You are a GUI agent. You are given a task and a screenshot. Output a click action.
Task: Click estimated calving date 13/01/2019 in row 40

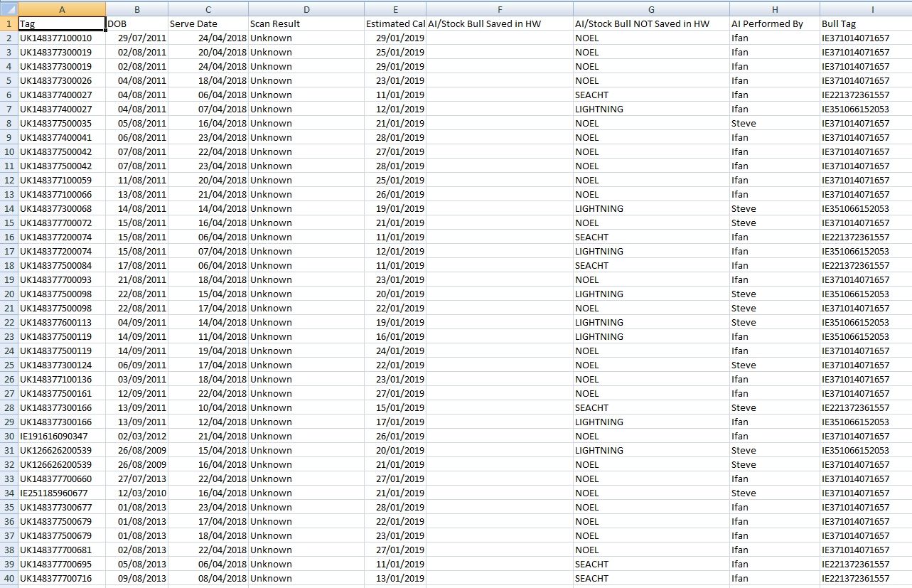[395, 578]
